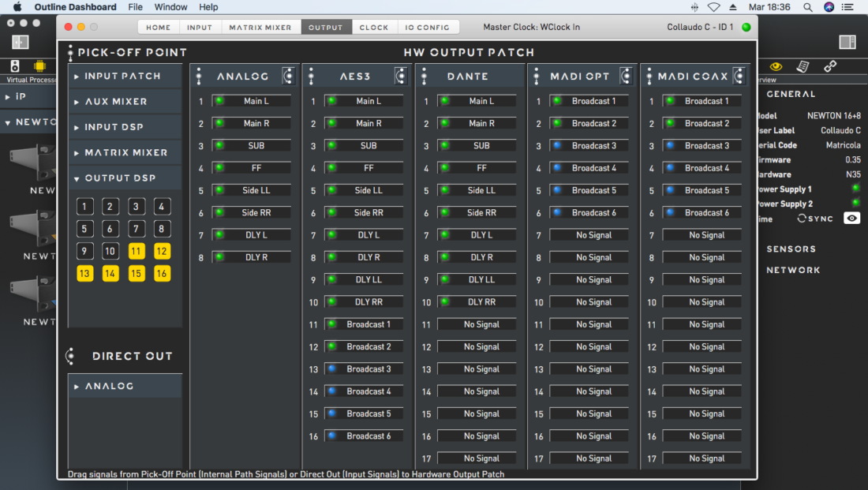Select AES3 output 11 Broadcast 1 slot

click(x=364, y=324)
